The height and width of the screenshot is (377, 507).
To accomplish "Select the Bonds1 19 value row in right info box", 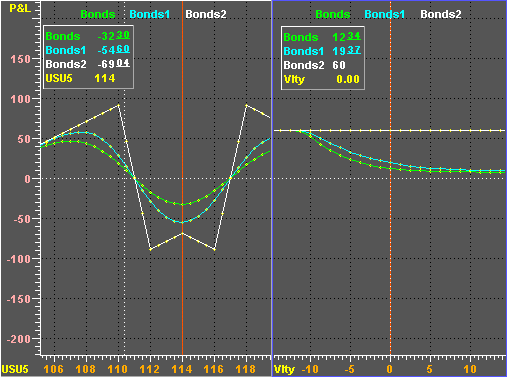I will tap(322, 51).
